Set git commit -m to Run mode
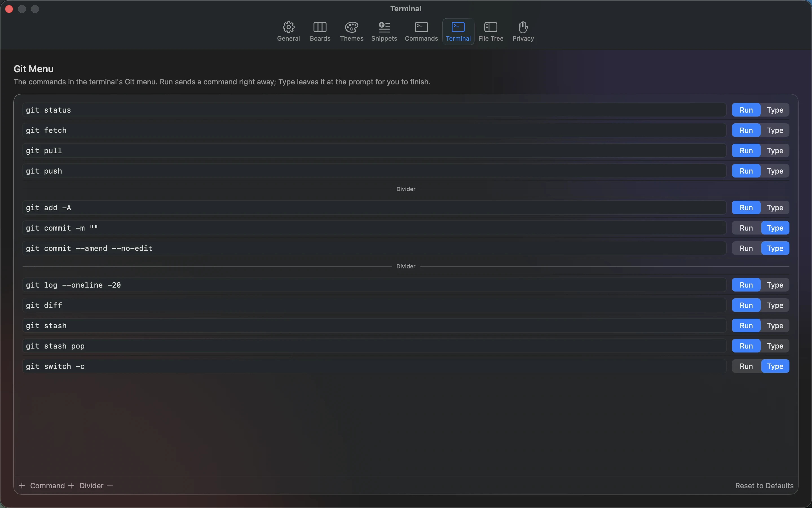812x508 pixels. point(746,228)
